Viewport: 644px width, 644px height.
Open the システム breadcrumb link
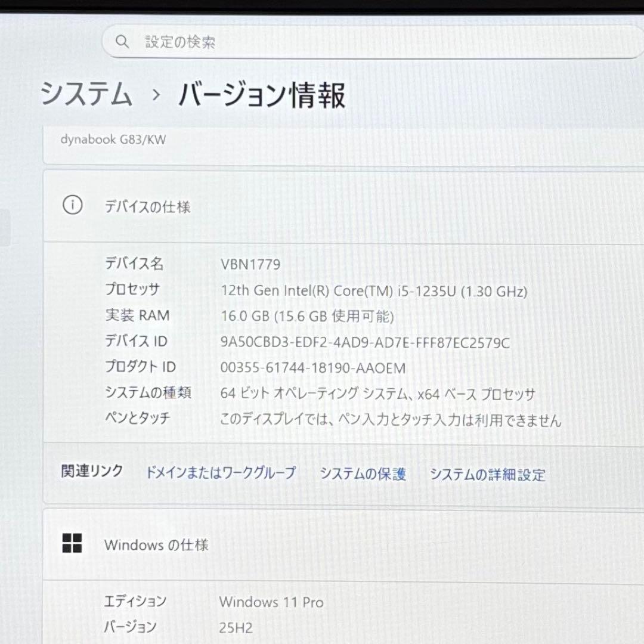(87, 94)
